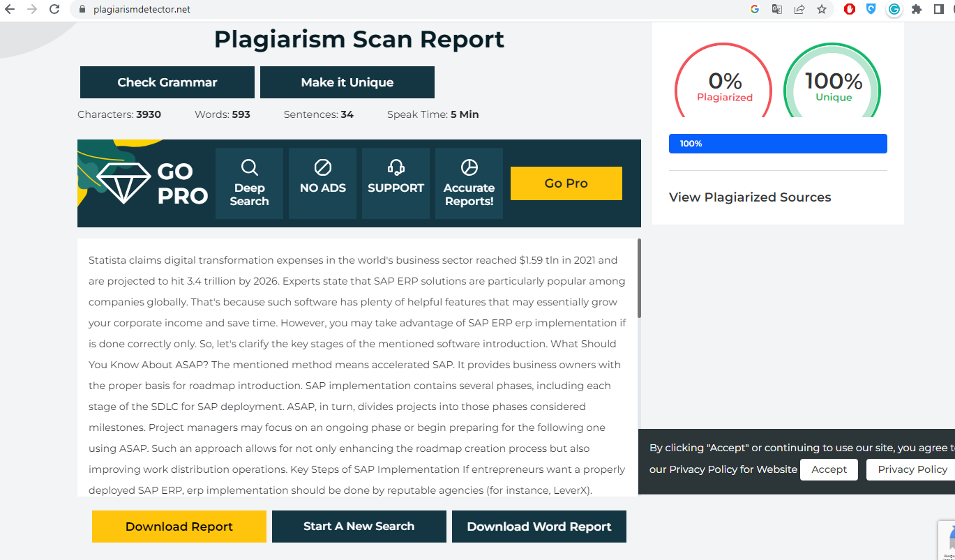955x560 pixels.
Task: Click the Accurate Reports tile
Action: coord(469,183)
